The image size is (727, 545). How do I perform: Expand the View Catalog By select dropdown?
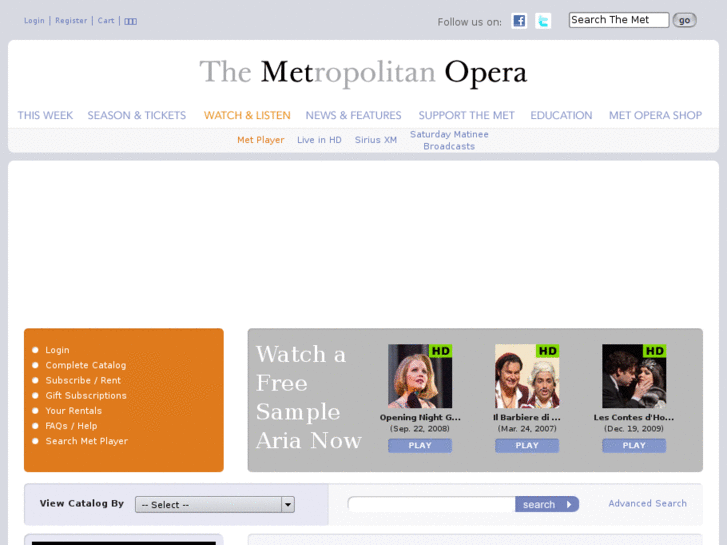coord(215,505)
